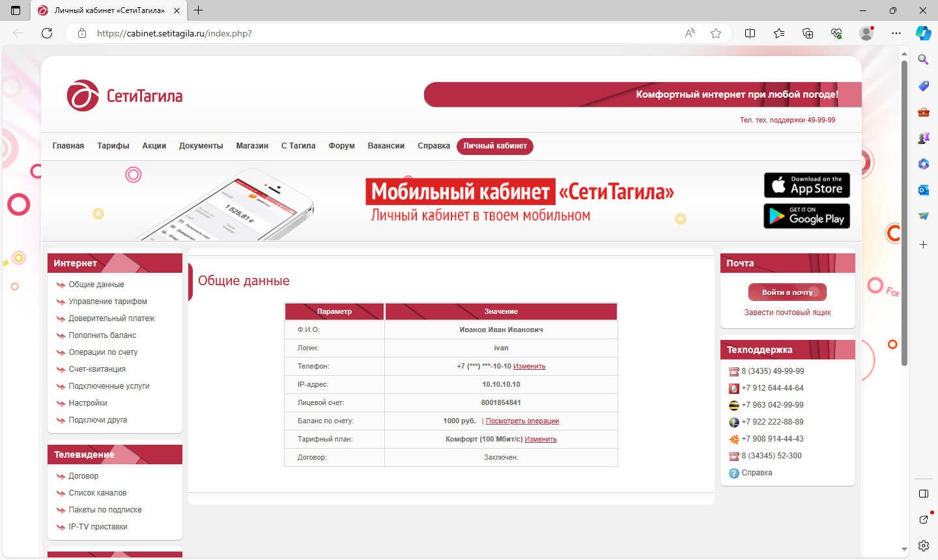The height and width of the screenshot is (560, 938).
Task: Click Справка help icon in Техподдержка
Action: click(x=734, y=473)
